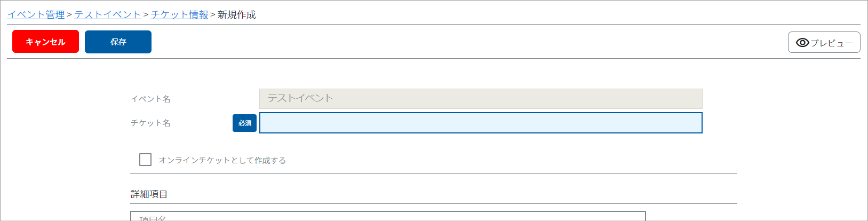This screenshot has width=868, height=221.
Task: Click the 新規作成 breadcrumb text
Action: (x=237, y=14)
